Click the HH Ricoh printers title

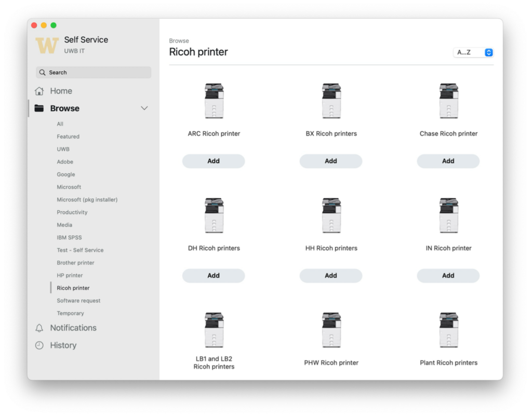(331, 248)
